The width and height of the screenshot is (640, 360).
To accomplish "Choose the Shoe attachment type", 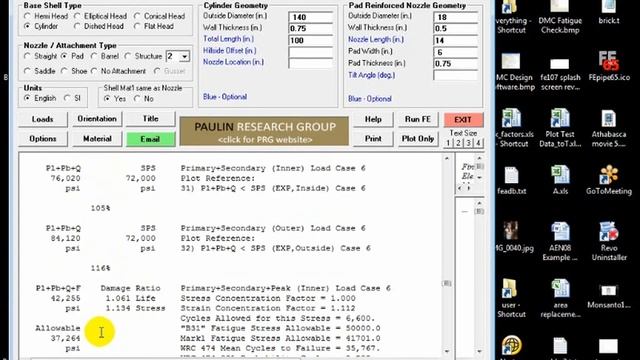I will (64, 71).
